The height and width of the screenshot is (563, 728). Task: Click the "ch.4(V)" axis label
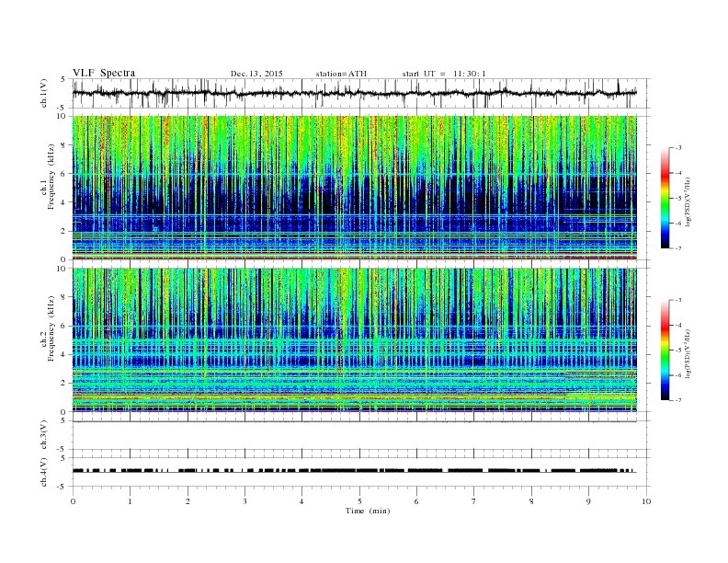pos(44,472)
